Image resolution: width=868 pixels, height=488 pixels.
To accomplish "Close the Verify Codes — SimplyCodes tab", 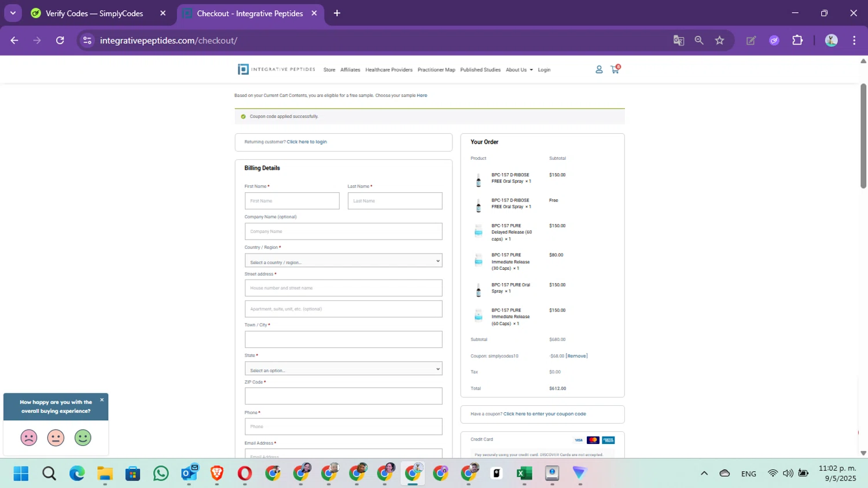I will pos(163,13).
